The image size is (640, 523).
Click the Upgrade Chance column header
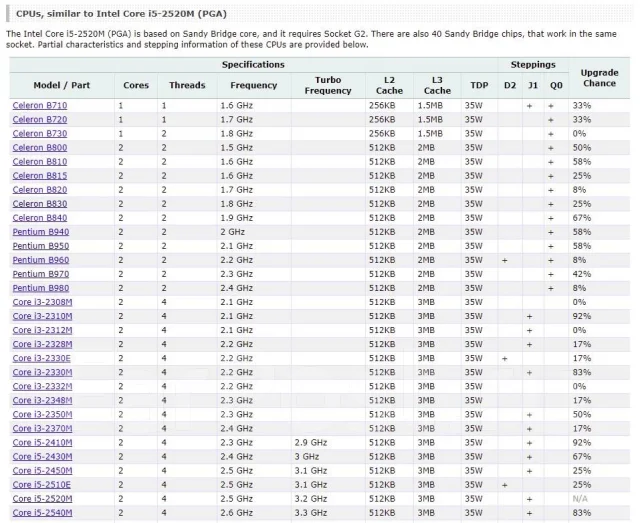tap(599, 78)
